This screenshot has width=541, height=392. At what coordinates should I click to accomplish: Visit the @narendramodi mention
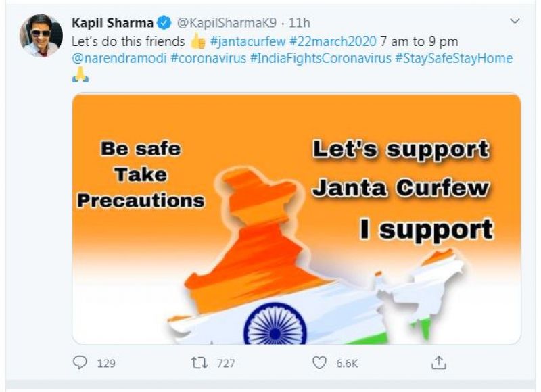[119, 58]
